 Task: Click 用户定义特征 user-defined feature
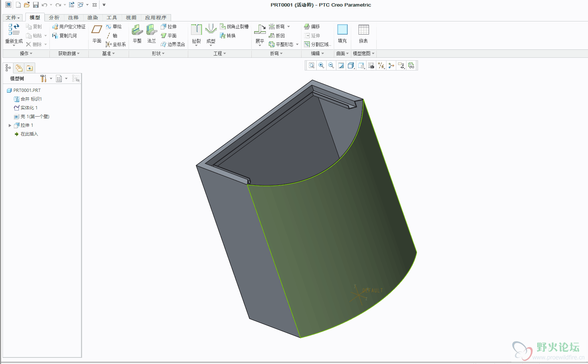[69, 27]
